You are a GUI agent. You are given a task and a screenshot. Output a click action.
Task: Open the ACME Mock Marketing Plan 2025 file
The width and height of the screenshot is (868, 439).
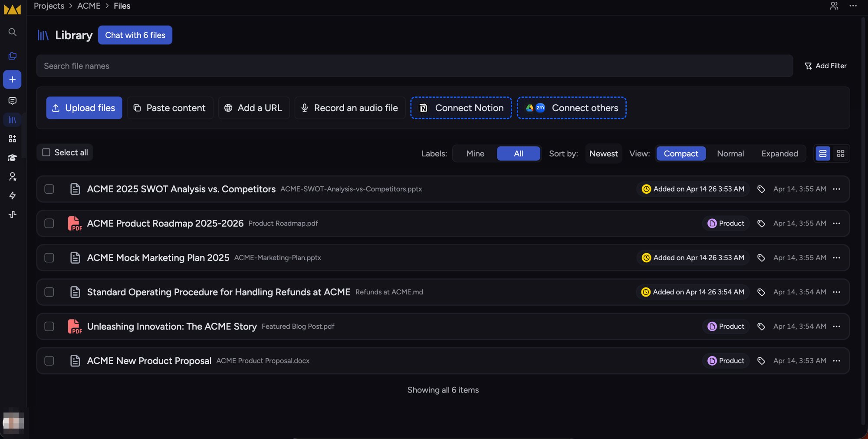[x=158, y=258]
